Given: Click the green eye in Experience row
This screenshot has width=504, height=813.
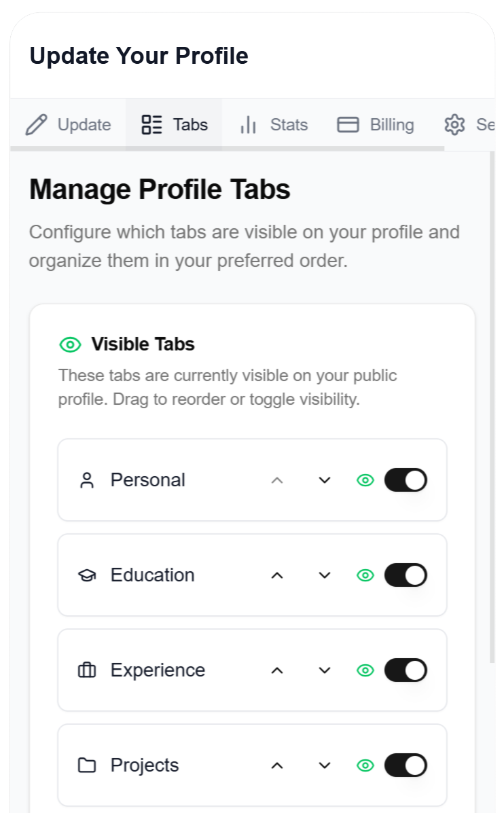Looking at the screenshot, I should (365, 670).
